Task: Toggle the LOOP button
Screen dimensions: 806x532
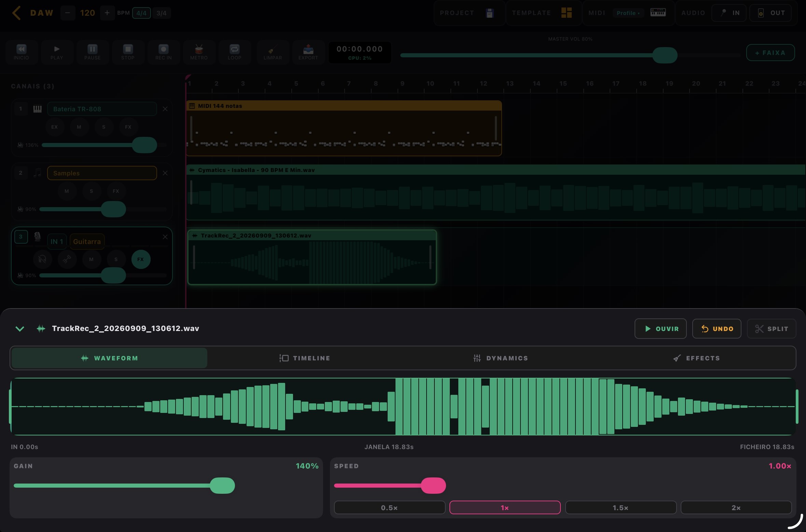Action: click(234, 52)
